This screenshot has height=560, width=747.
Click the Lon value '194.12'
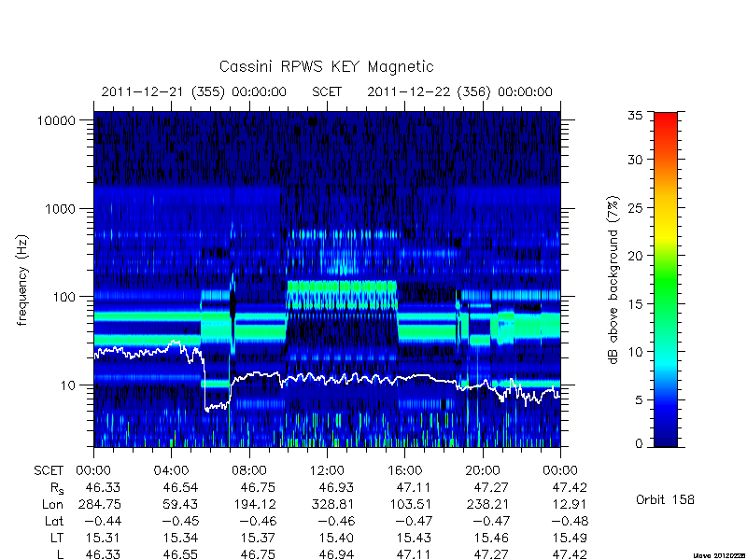254,505
